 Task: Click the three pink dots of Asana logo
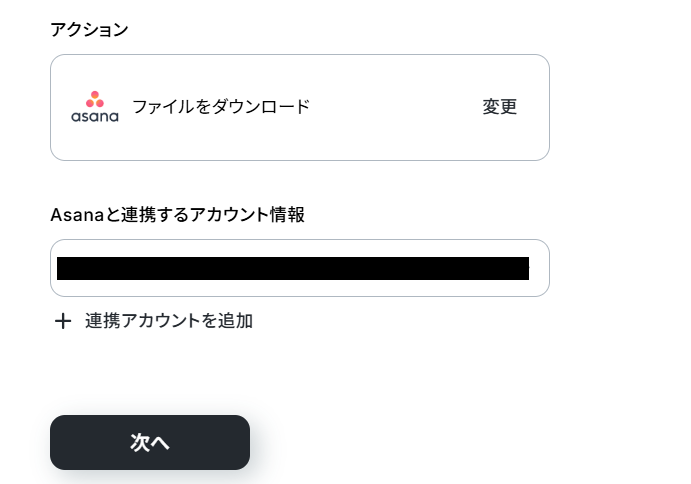95,99
